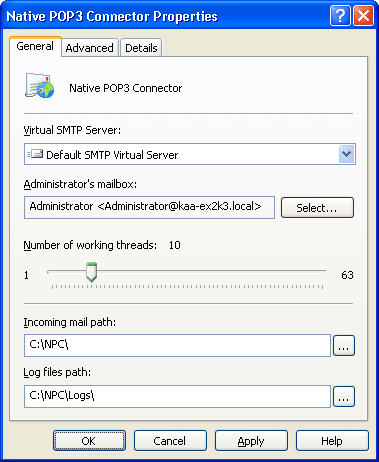Click the envelope icon beside Default SMTP Virtual Server

point(35,154)
